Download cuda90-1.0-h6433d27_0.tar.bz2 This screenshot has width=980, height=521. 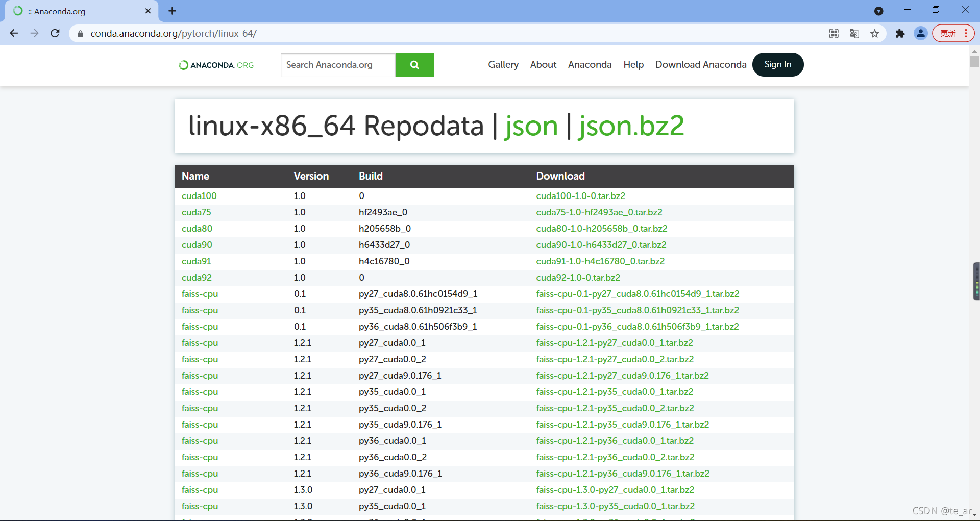pos(601,245)
